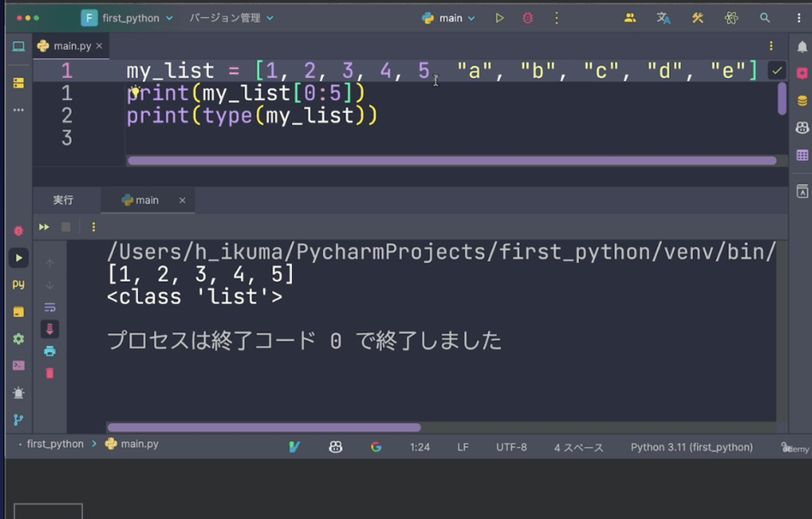
Task: Open the Notifications bell
Action: click(x=802, y=47)
